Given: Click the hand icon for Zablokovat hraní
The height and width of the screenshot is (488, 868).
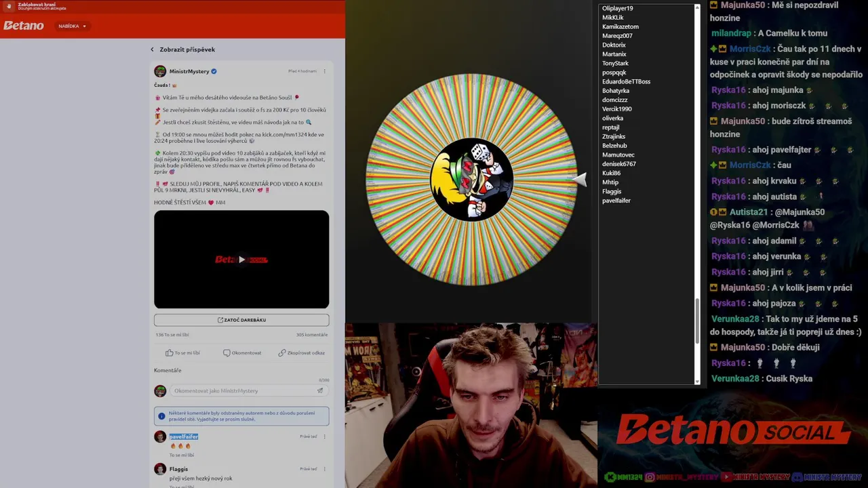Looking at the screenshot, I should coord(9,6).
